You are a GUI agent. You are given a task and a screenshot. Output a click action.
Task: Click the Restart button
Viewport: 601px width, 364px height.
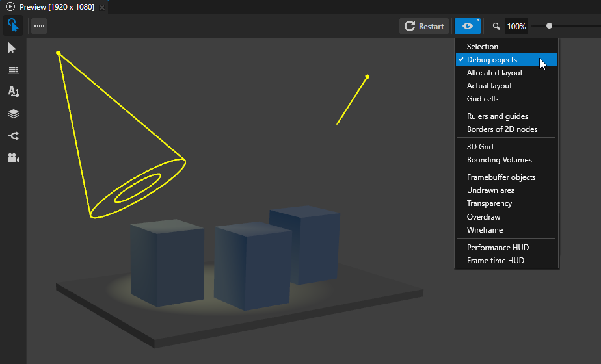[x=424, y=26]
